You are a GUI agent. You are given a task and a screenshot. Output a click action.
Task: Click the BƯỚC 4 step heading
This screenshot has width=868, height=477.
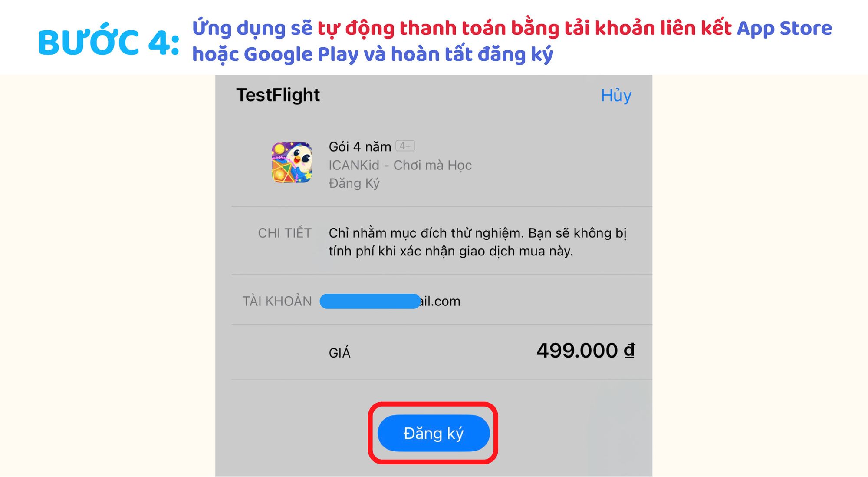[109, 43]
